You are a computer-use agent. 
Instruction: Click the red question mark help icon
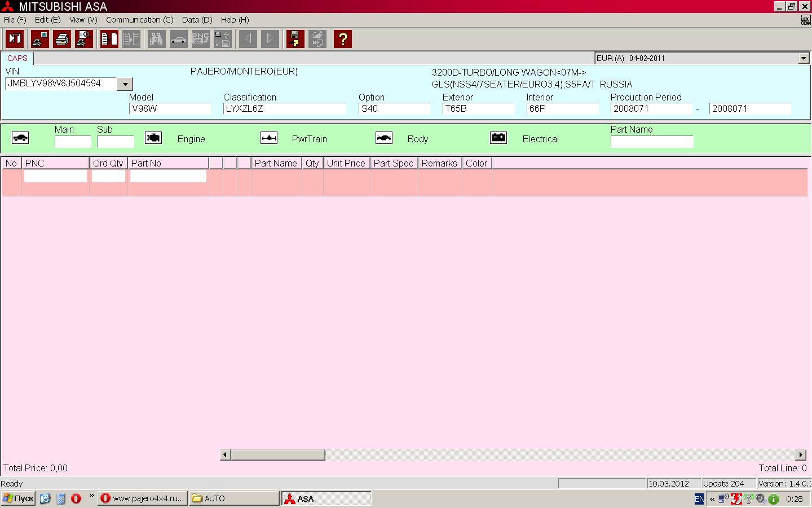tap(342, 39)
